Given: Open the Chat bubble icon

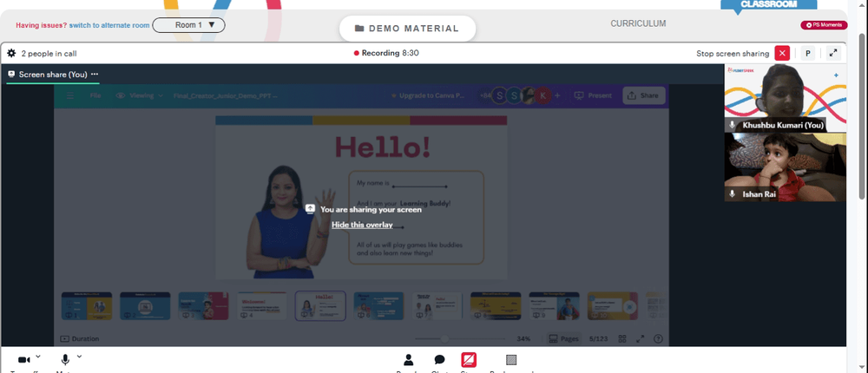Looking at the screenshot, I should [439, 360].
